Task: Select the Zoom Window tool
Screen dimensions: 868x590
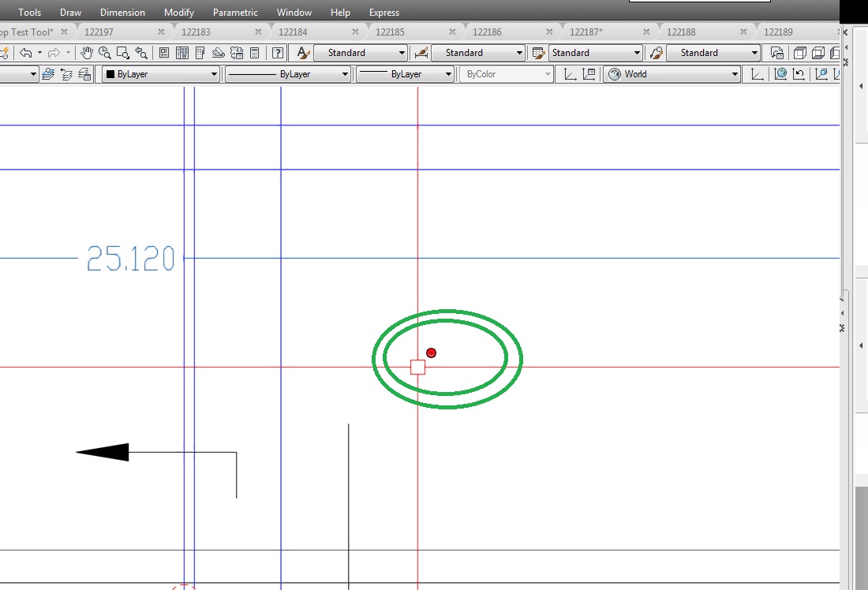Action: coord(123,53)
